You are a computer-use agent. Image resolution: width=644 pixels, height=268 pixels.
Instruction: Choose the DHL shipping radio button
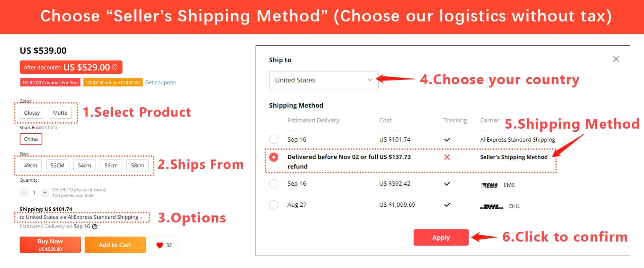point(274,205)
